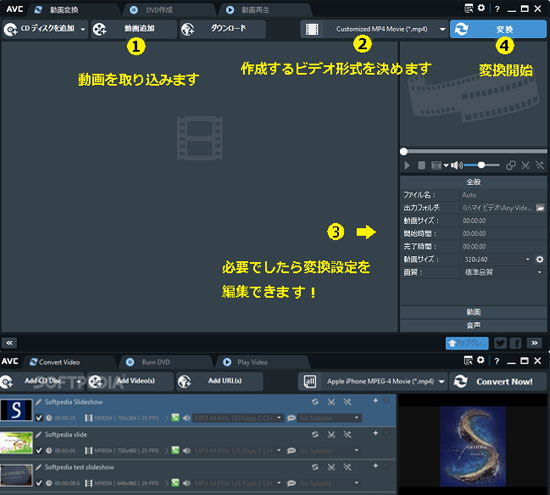This screenshot has height=495, width=550.
Task: Open video size settings gear icon
Action: pos(539,260)
